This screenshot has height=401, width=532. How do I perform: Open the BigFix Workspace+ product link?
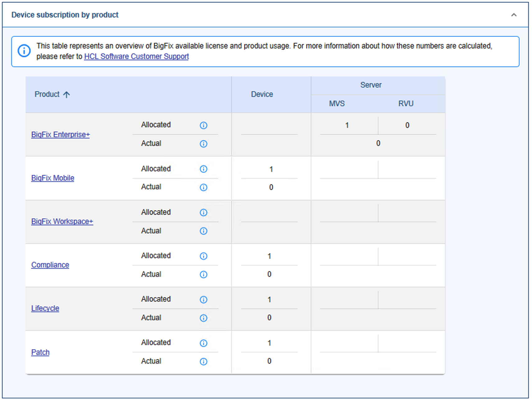62,222
